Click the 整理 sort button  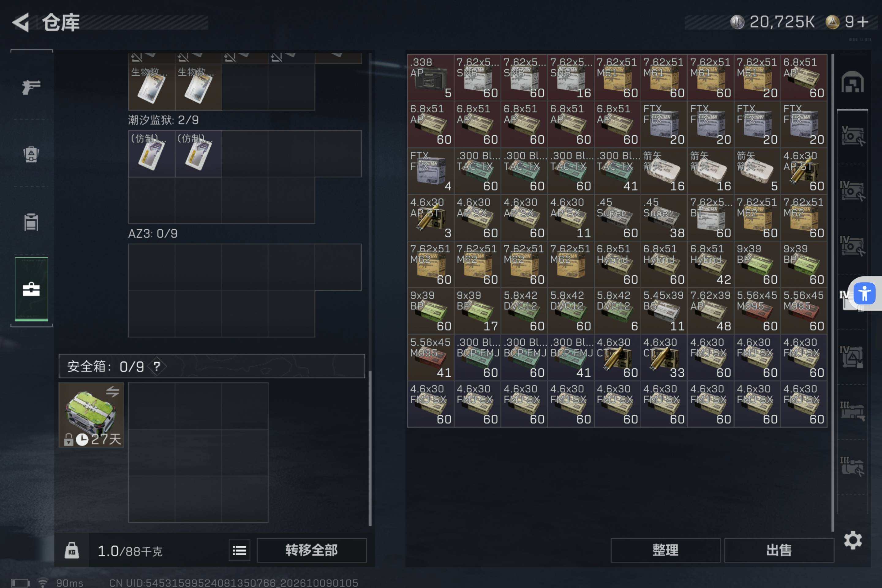pos(665,550)
